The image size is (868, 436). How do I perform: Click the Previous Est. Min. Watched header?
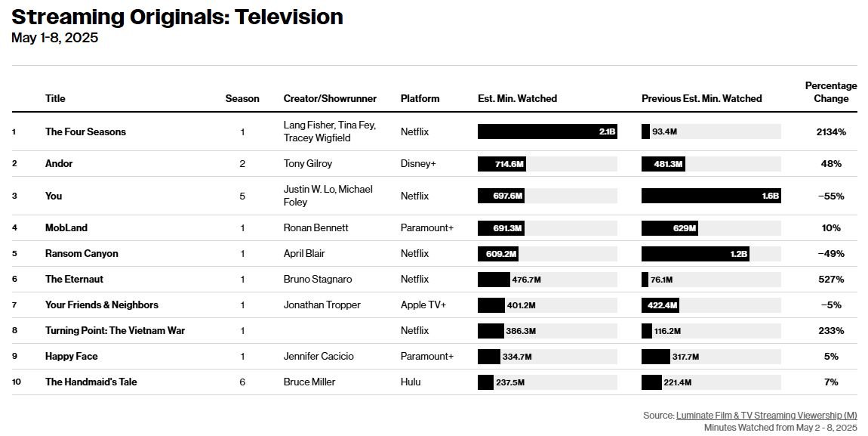tap(702, 99)
